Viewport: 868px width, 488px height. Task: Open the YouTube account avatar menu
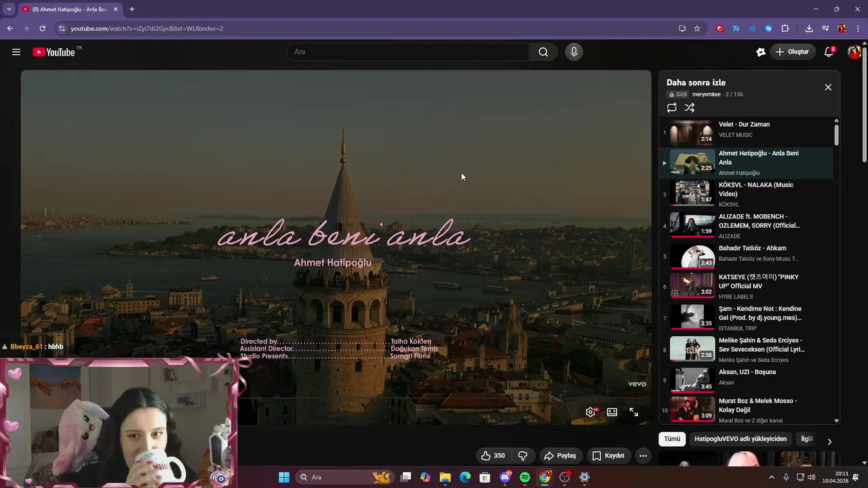(x=854, y=52)
